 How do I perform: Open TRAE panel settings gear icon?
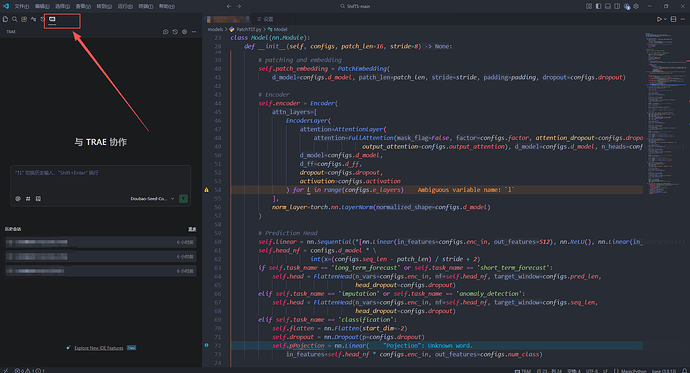pyautogui.click(x=184, y=32)
